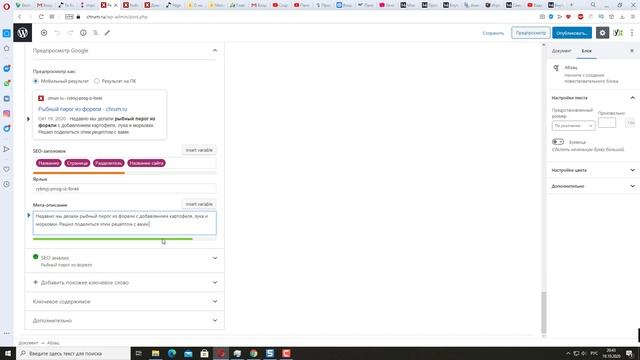Click the snippet preview title link
The width and height of the screenshot is (640, 360).
tap(82, 109)
